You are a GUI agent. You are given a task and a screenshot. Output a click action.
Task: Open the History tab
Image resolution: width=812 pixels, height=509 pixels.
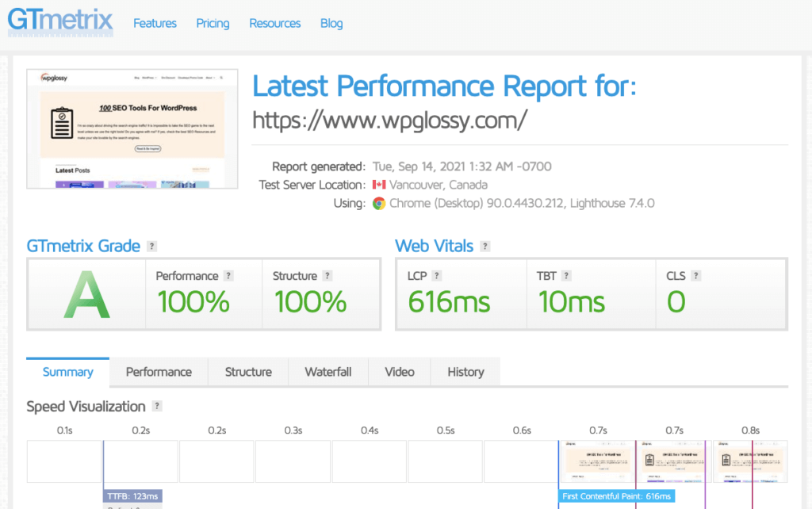pyautogui.click(x=465, y=372)
